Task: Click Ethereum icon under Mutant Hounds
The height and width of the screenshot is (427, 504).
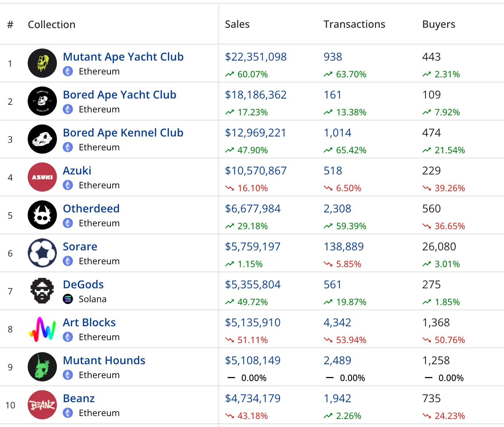Action: coord(68,375)
